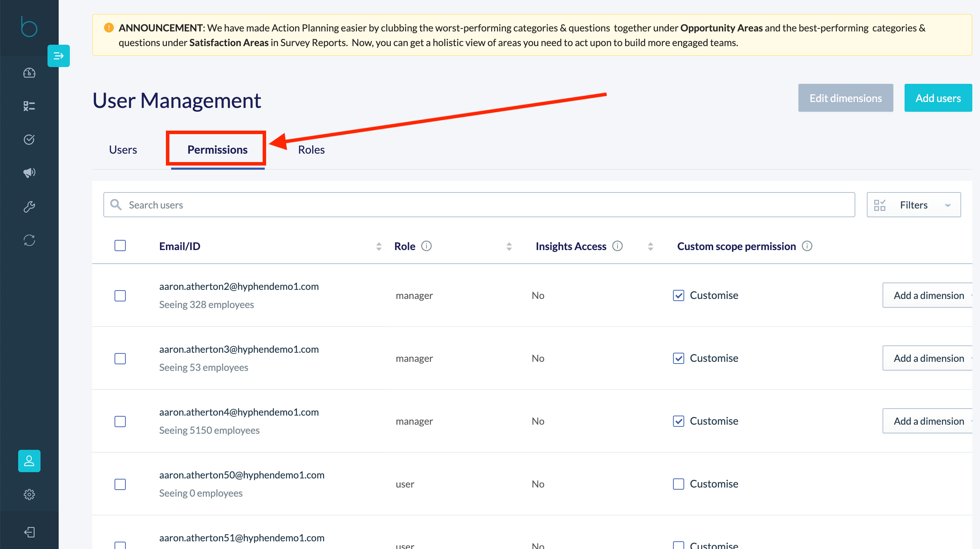Click the Add users button

(938, 98)
